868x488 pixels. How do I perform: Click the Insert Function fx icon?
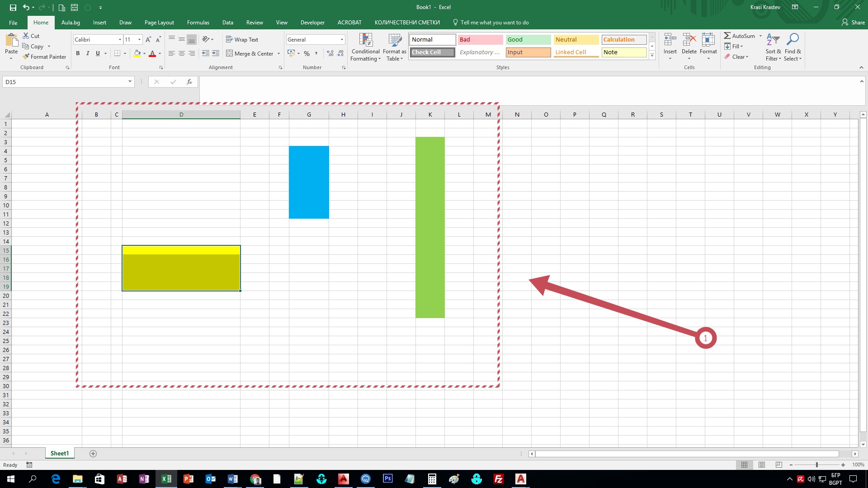point(189,82)
